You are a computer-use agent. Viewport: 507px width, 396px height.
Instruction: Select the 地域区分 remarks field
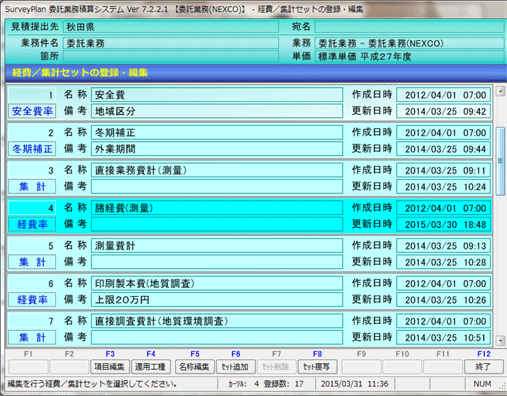[217, 111]
